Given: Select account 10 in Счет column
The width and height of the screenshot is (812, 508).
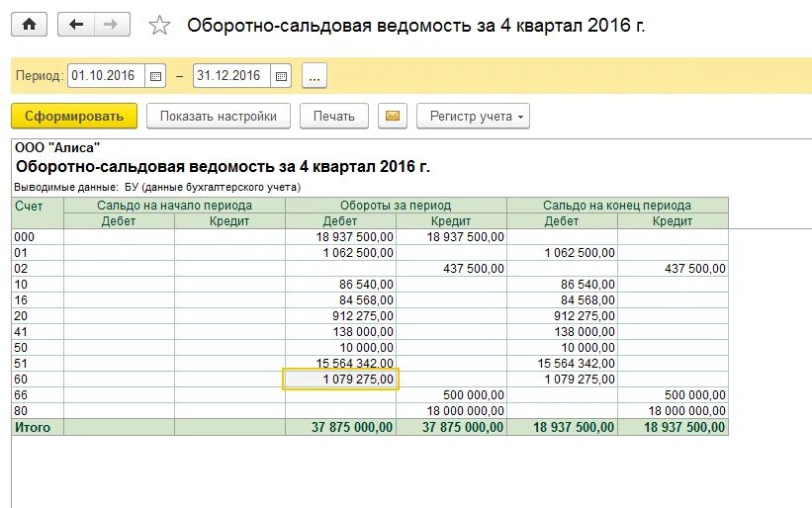Looking at the screenshot, I should 38,285.
